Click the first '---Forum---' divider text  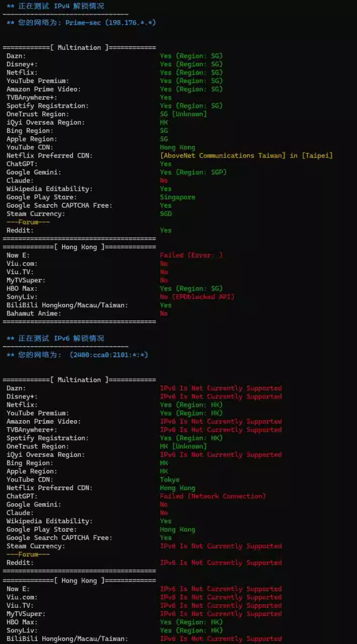coord(28,222)
